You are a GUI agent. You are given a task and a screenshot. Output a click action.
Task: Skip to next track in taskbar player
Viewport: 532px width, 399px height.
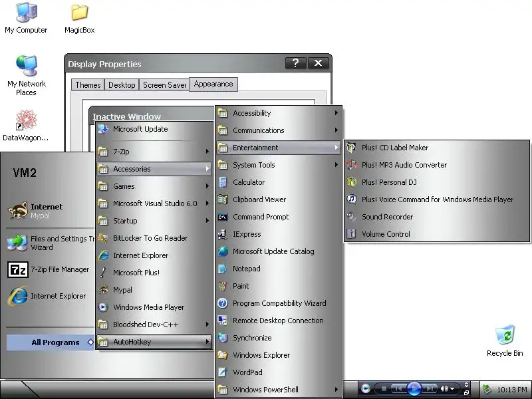tap(430, 389)
